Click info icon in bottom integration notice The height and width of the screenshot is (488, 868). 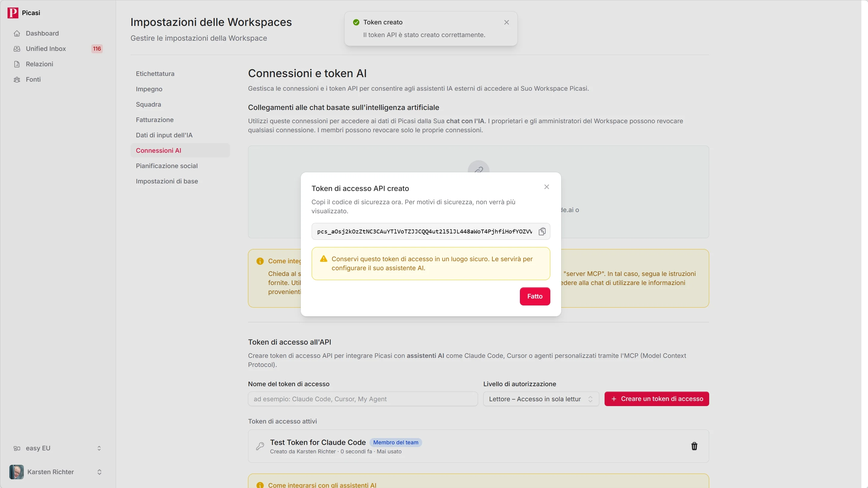[260, 485]
